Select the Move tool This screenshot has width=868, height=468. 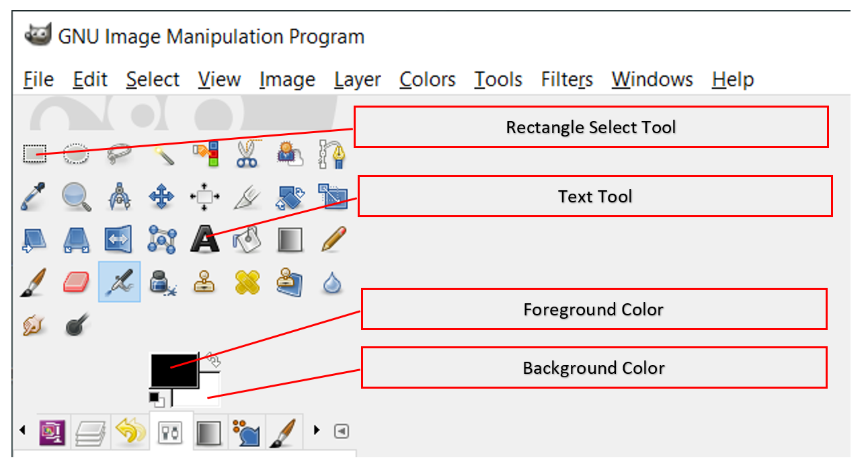pos(161,197)
